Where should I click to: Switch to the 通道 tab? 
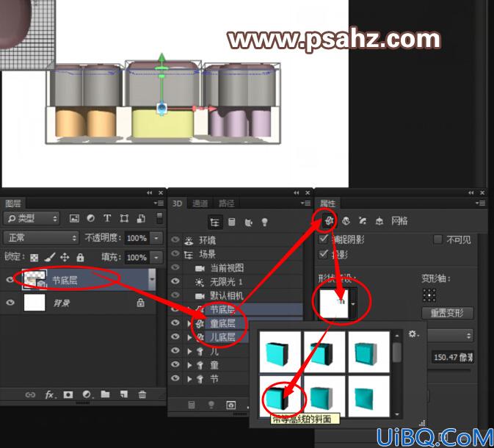pos(200,203)
